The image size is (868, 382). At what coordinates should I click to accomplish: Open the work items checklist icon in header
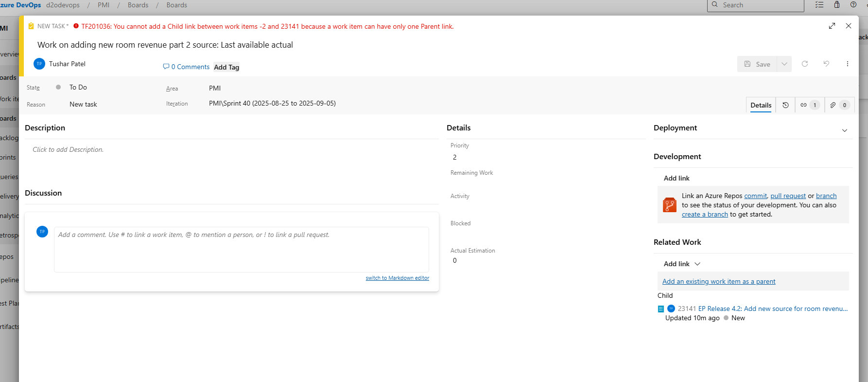point(819,4)
